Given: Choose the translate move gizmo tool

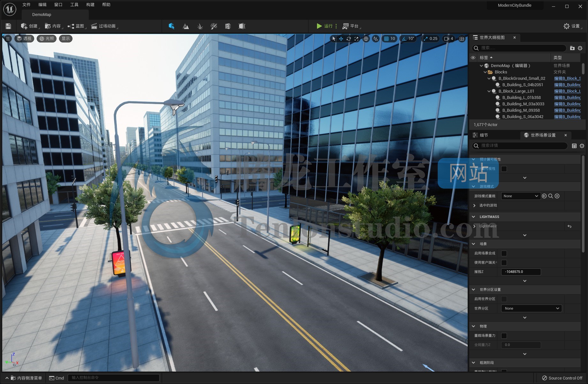Looking at the screenshot, I should pos(341,39).
